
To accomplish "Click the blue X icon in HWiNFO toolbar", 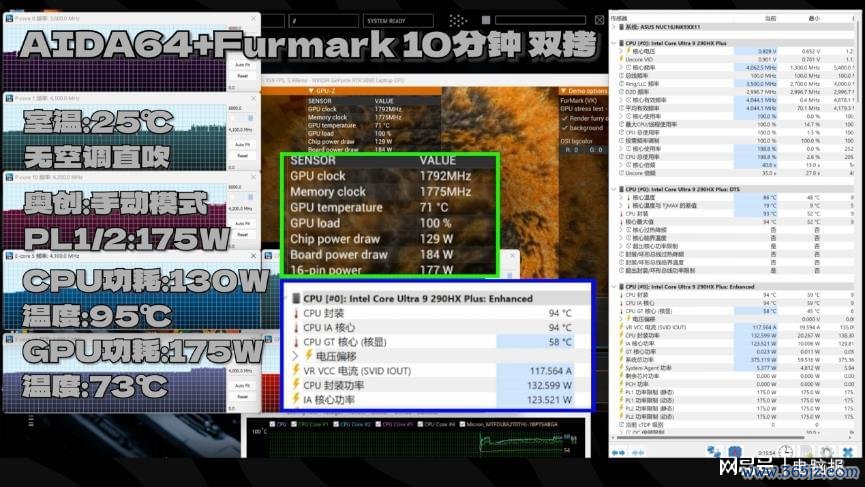I will tap(848, 452).
